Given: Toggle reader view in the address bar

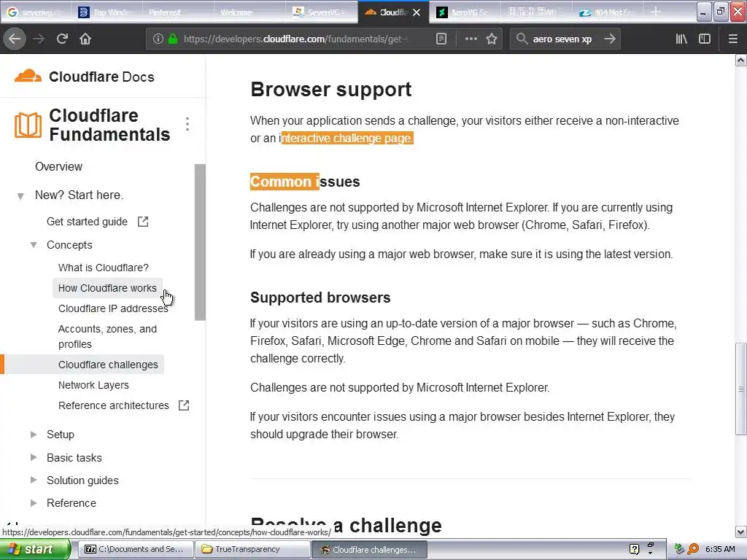Looking at the screenshot, I should pos(441,39).
